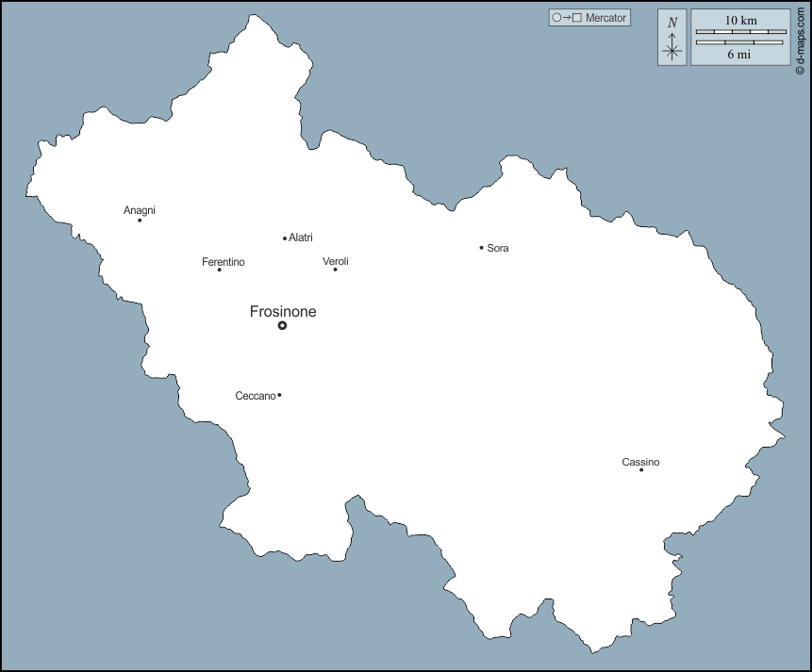Viewport: 812px width, 672px height.
Task: Select the Veroli dot marker
Action: (335, 270)
